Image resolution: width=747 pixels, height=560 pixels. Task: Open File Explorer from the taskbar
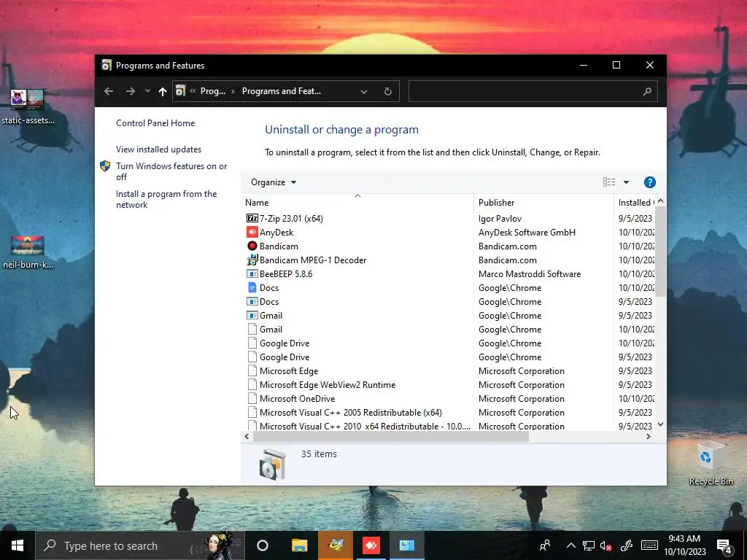(x=300, y=545)
